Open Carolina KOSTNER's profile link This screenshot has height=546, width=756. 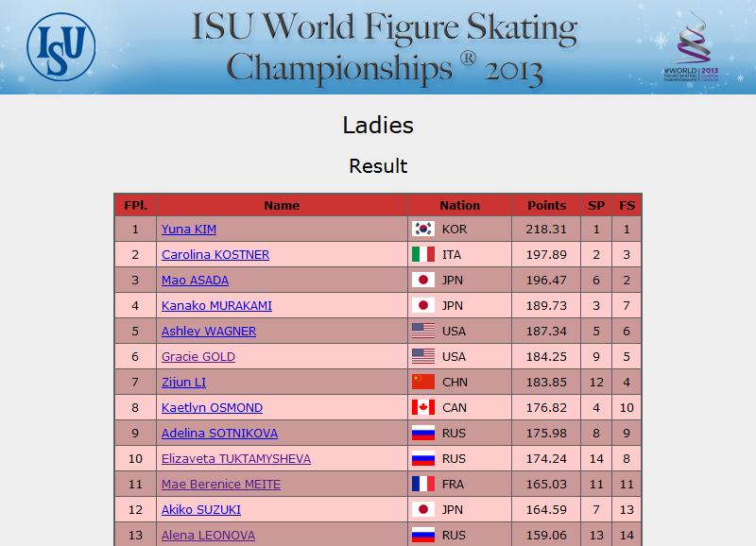click(x=215, y=254)
